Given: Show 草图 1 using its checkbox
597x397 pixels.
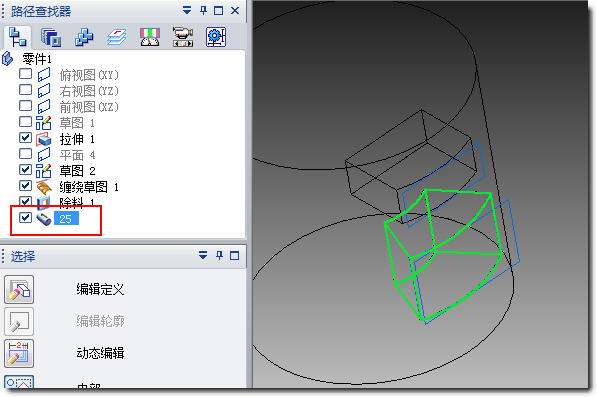Looking at the screenshot, I should pos(26,122).
